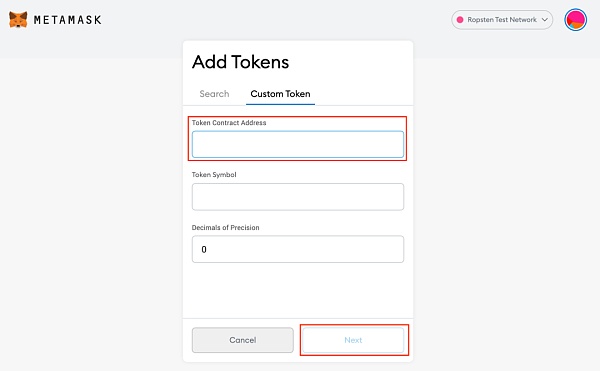Click into the Token Symbol input
600x371 pixels.
298,197
